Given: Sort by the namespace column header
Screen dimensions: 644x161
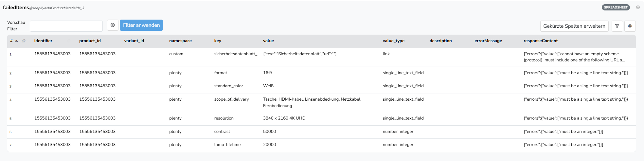Looking at the screenshot, I should [x=180, y=41].
